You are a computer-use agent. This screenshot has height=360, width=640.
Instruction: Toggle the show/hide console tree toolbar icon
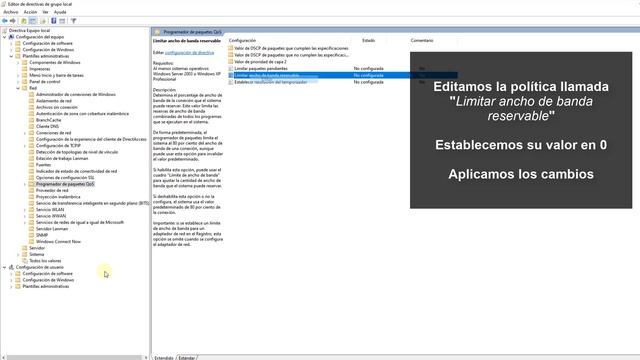[33, 21]
